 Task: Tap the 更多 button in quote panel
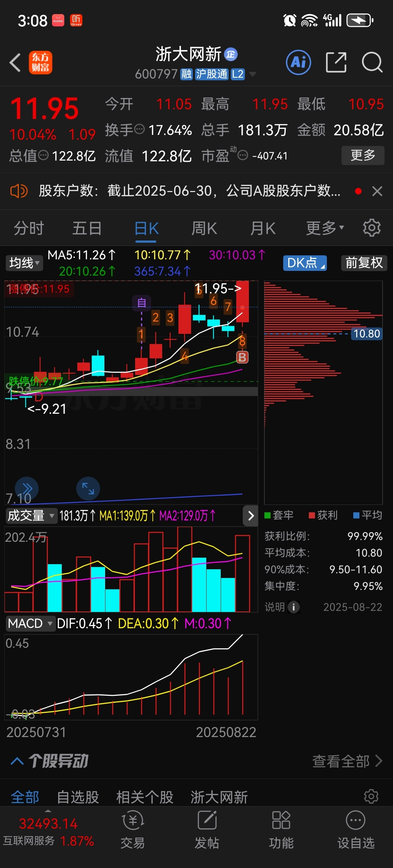pyautogui.click(x=363, y=156)
